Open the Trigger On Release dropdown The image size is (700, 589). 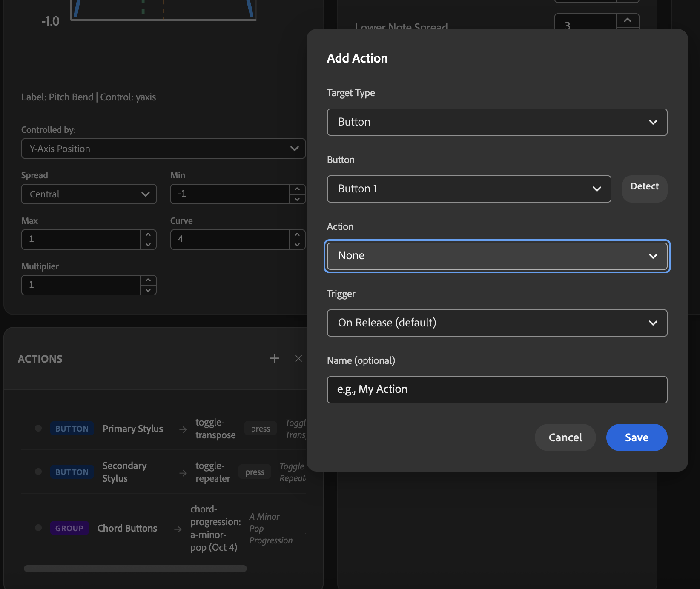click(496, 323)
